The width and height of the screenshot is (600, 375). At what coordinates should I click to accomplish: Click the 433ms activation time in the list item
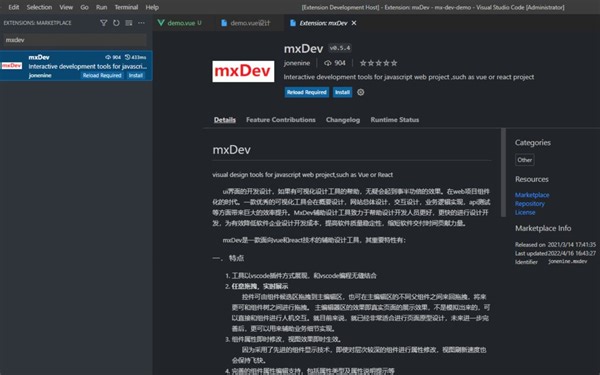point(135,57)
